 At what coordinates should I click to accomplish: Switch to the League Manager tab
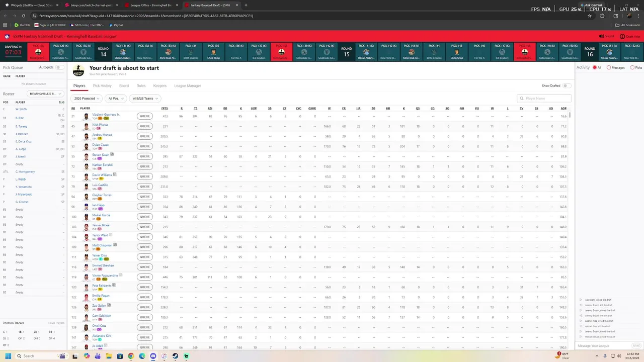point(188,86)
